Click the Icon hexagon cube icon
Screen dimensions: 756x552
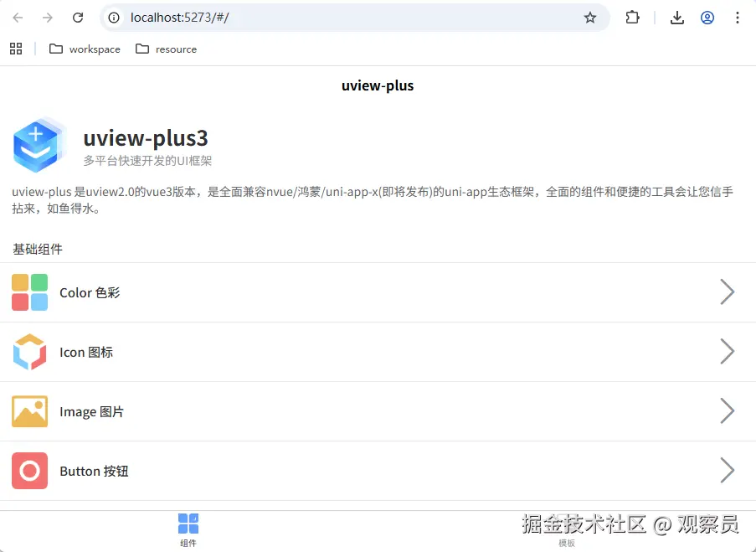tap(30, 352)
